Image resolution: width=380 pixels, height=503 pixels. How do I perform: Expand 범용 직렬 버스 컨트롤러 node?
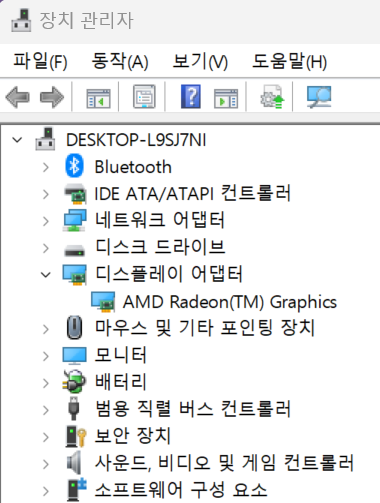46,410
